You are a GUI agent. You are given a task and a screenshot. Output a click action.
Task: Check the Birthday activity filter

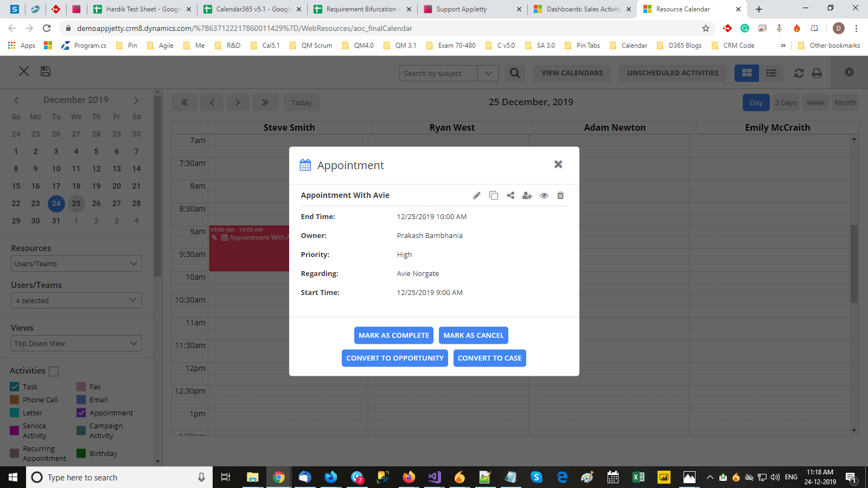pyautogui.click(x=81, y=453)
